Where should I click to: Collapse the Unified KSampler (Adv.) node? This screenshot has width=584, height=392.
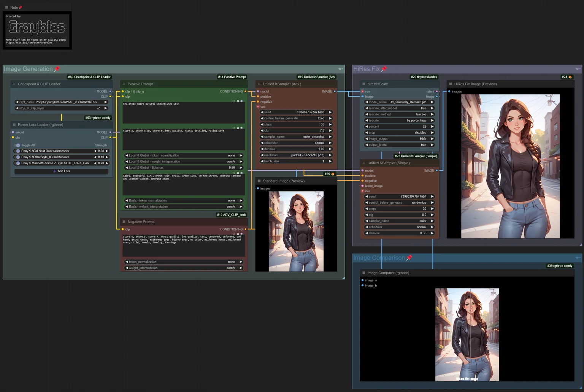coord(259,84)
